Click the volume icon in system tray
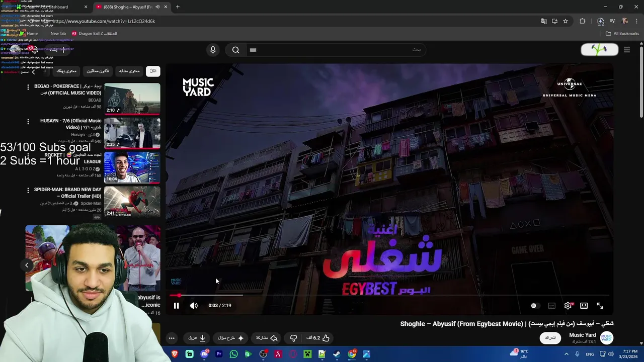The image size is (644, 362). pos(611,354)
